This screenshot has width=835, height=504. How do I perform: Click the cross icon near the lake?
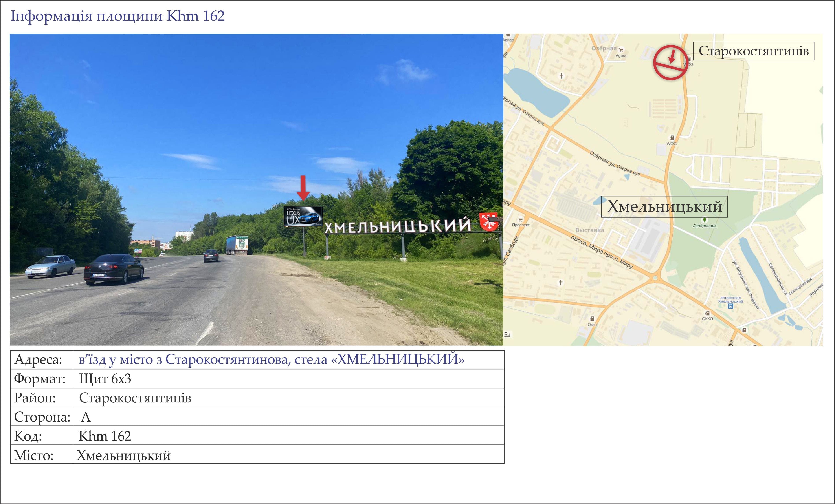click(561, 75)
